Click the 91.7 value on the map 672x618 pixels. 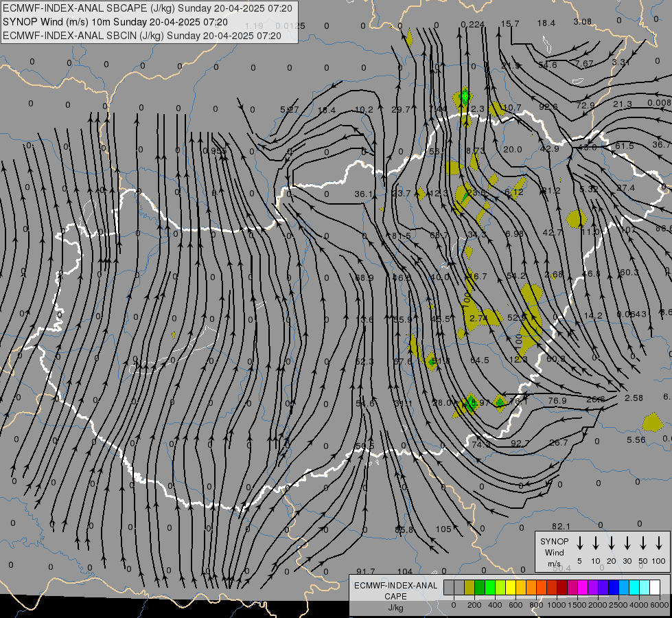(366, 571)
